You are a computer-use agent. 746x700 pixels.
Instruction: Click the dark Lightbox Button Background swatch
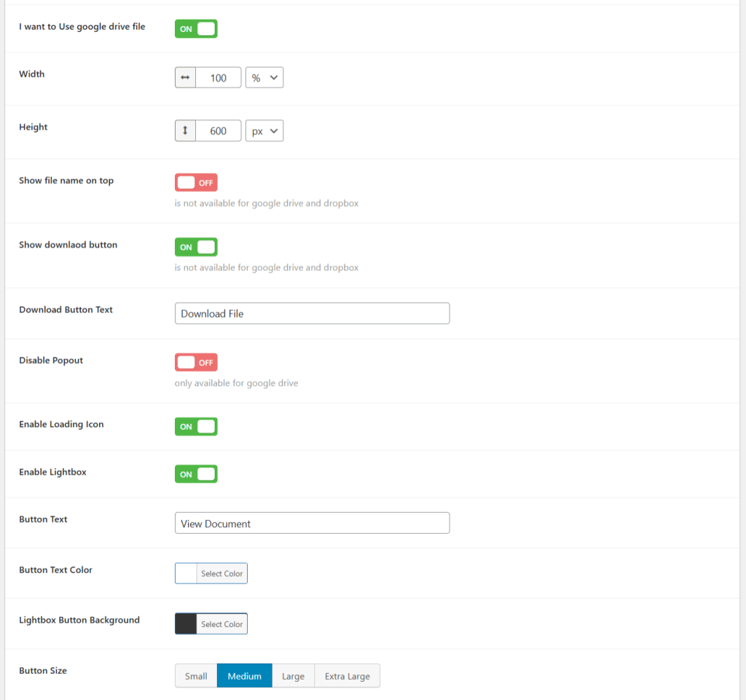coord(184,624)
